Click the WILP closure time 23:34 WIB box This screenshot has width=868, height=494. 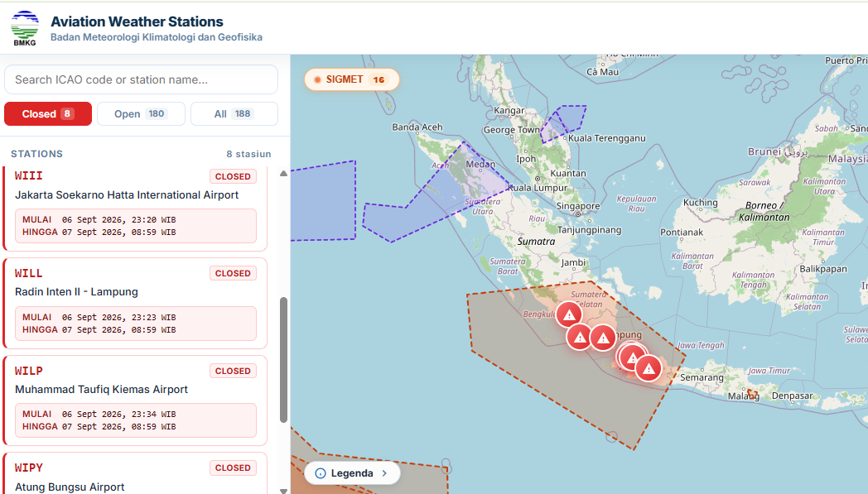click(x=136, y=420)
